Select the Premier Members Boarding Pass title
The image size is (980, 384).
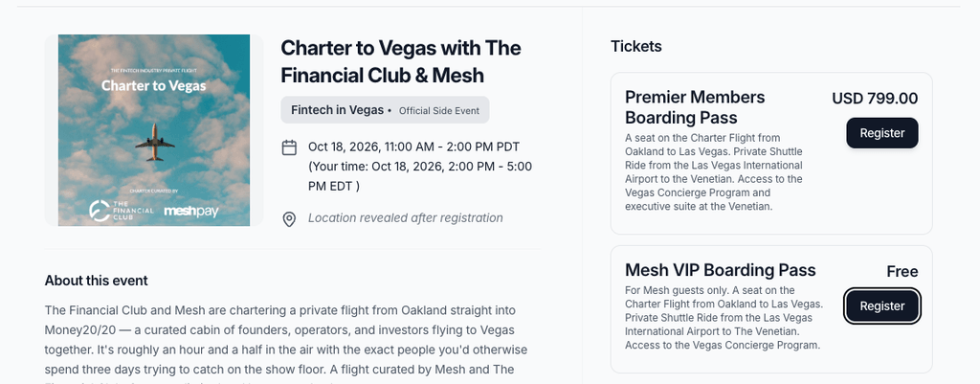[695, 107]
